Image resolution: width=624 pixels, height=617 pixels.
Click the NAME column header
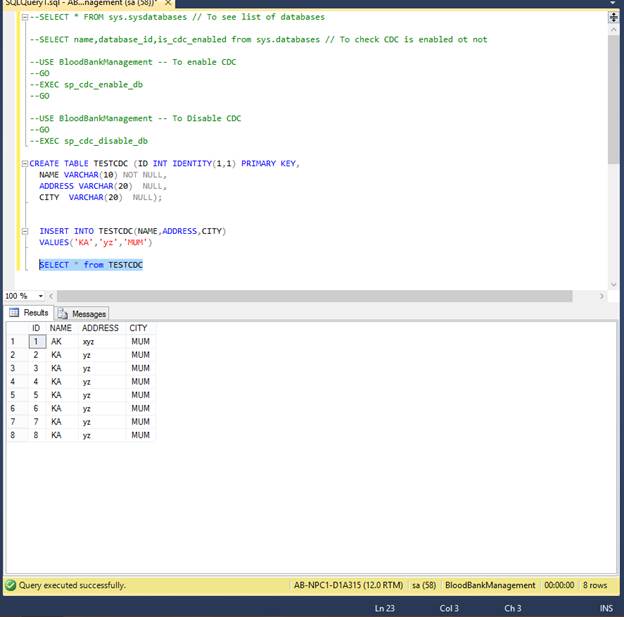[x=61, y=328]
